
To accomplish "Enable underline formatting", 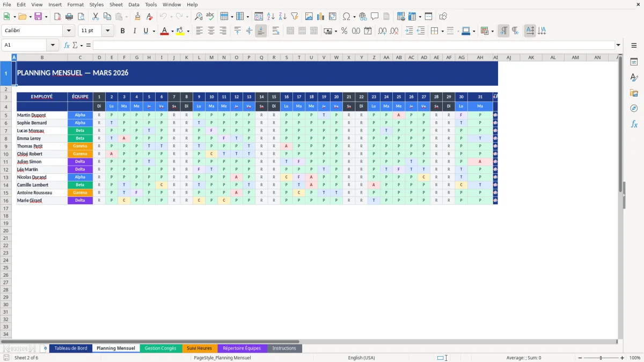I will pyautogui.click(x=145, y=31).
